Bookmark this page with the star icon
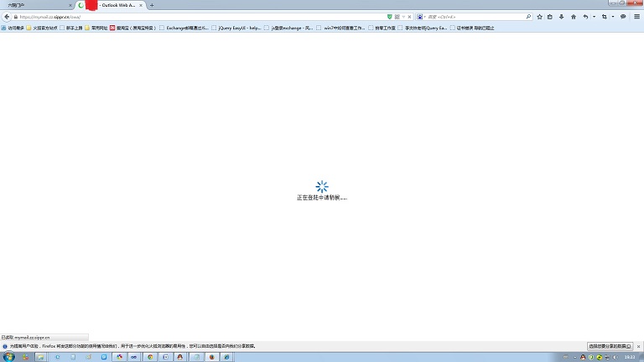The image size is (644, 362). pyautogui.click(x=540, y=16)
